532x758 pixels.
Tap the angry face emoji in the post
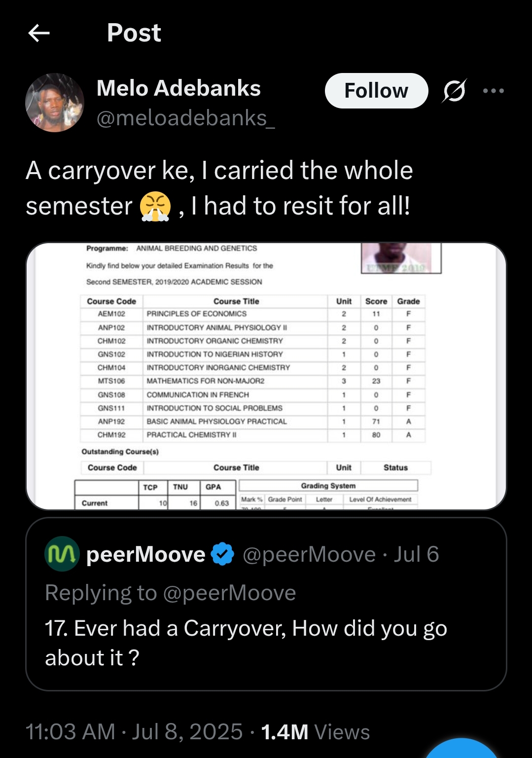coord(155,207)
